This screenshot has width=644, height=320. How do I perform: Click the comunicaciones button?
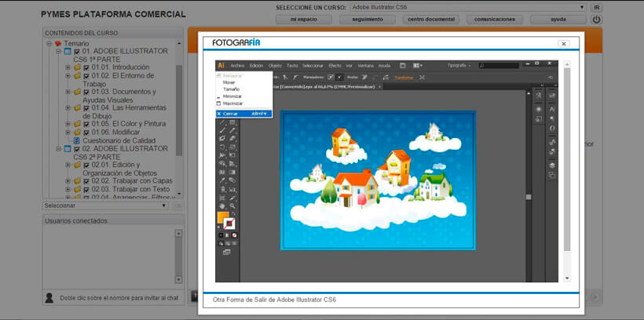click(495, 20)
